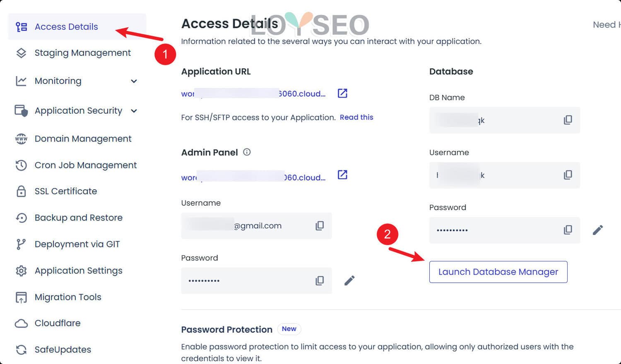
Task: Copy the database password
Action: pos(568,230)
